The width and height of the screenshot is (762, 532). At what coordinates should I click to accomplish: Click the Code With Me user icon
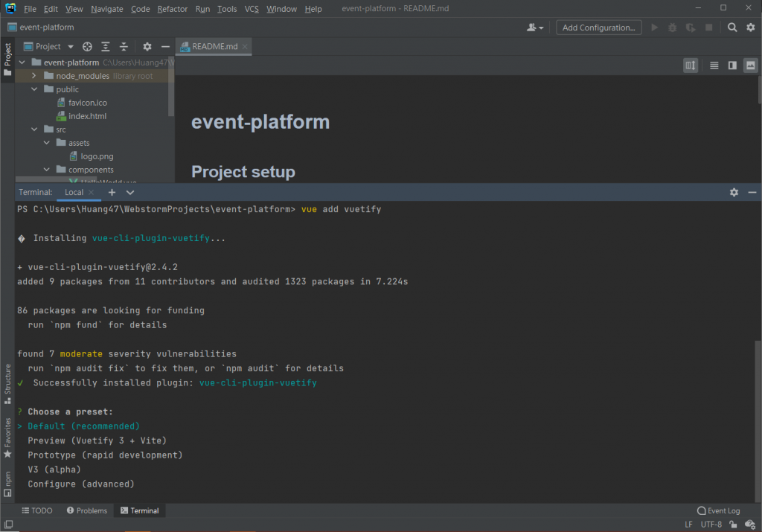click(534, 28)
